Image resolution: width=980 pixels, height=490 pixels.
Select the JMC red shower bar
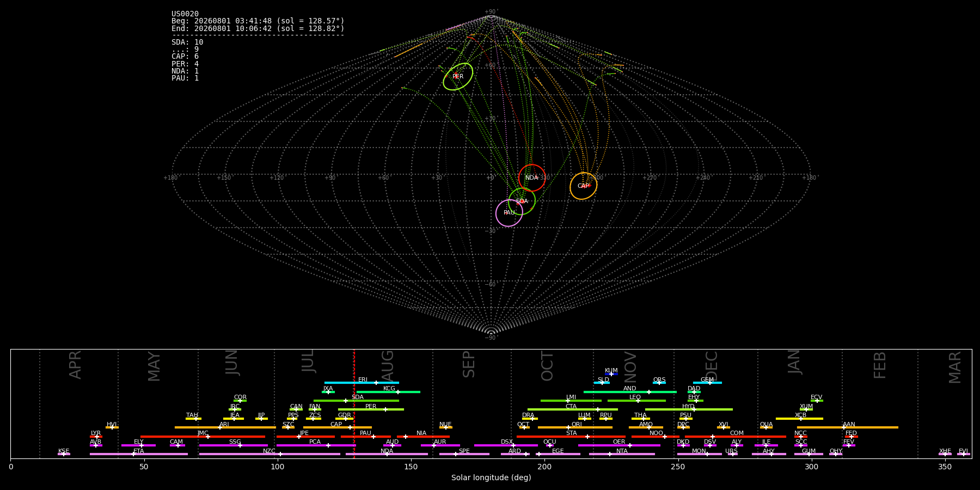tap(203, 437)
